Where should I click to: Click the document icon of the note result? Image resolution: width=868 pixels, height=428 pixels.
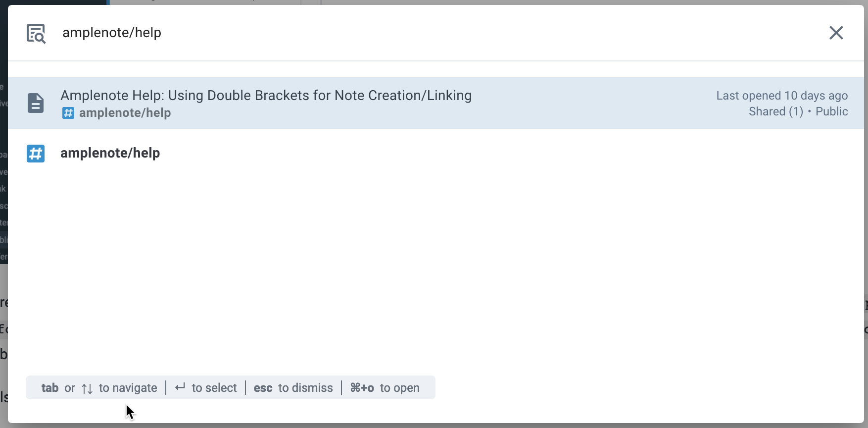(36, 103)
